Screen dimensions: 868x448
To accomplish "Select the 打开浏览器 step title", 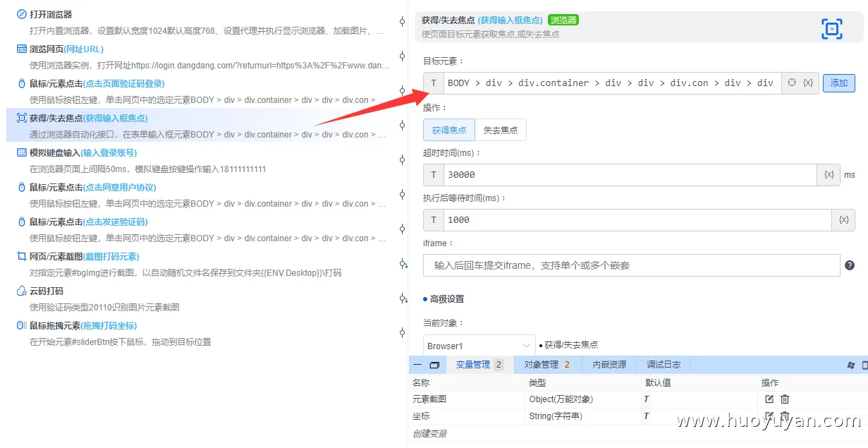I will click(51, 14).
